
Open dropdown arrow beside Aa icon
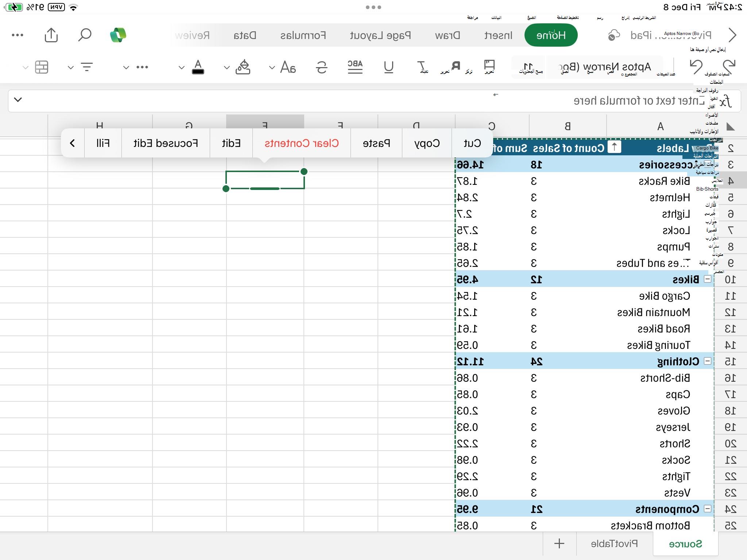pos(272,67)
